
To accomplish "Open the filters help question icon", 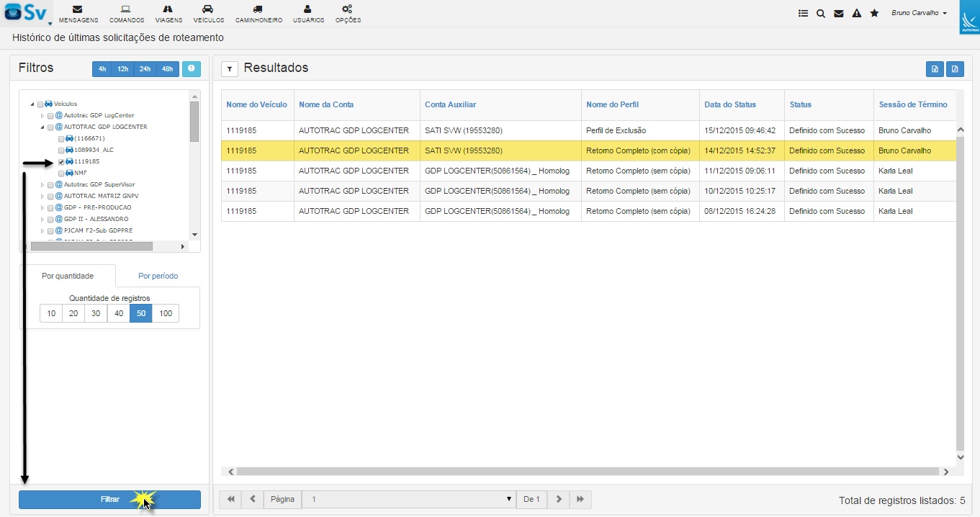I will tap(192, 69).
